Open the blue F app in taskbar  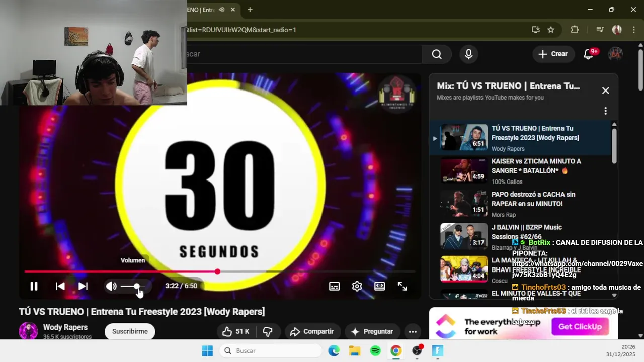[x=438, y=351]
